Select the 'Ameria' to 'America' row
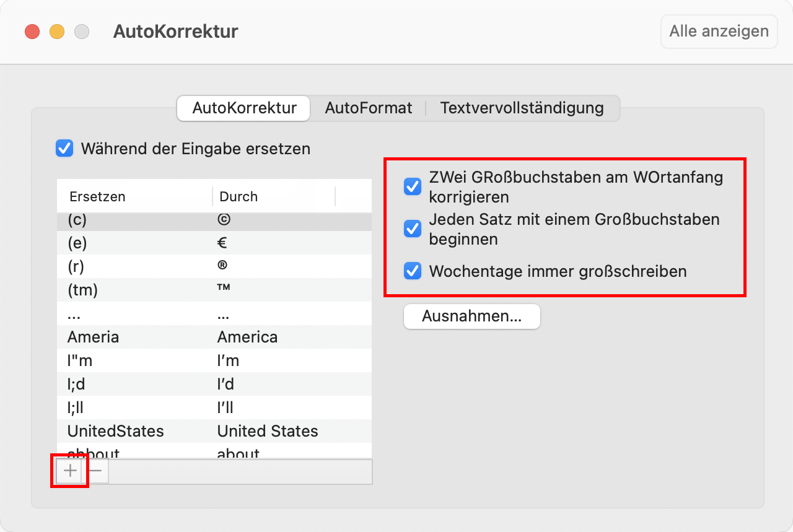 tap(214, 337)
